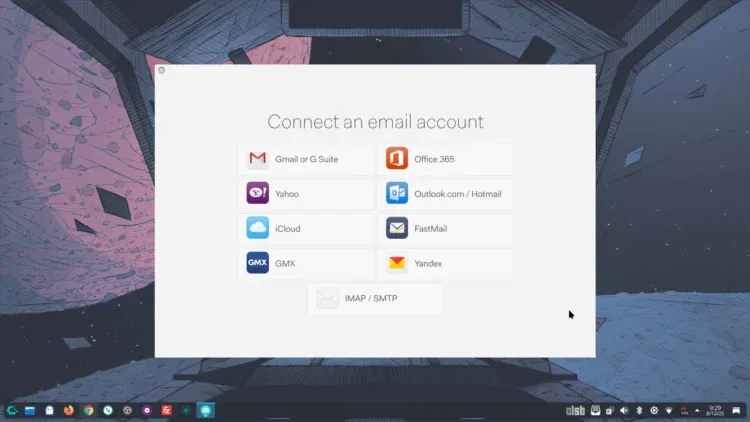This screenshot has height=422, width=750.
Task: Choose Yandex as email provider
Action: coord(445,263)
